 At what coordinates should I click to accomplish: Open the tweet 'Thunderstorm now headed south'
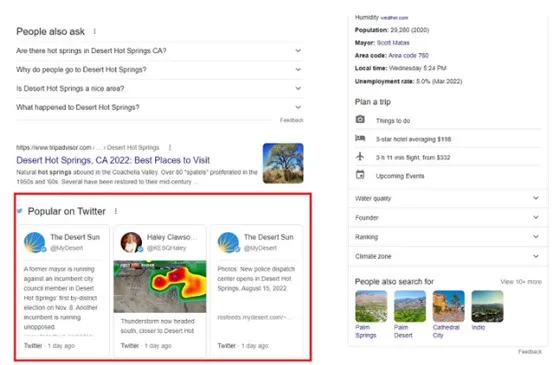158,326
